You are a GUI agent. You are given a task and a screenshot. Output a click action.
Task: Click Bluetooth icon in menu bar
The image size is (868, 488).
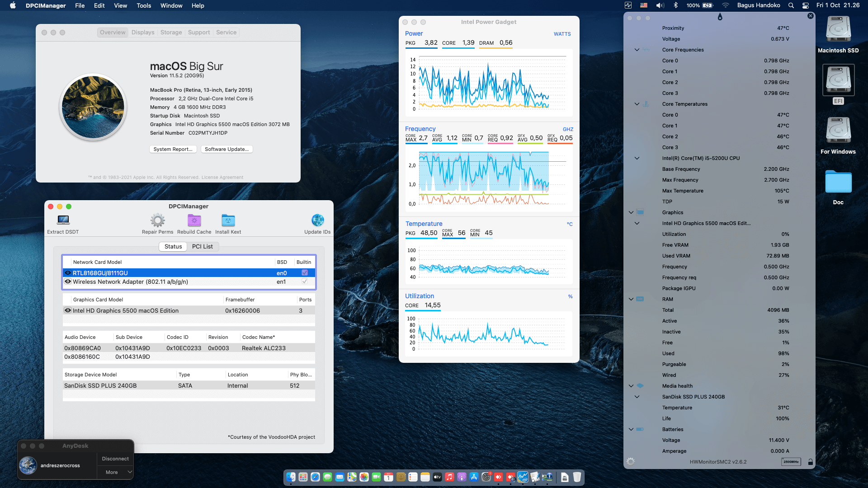(x=676, y=5)
